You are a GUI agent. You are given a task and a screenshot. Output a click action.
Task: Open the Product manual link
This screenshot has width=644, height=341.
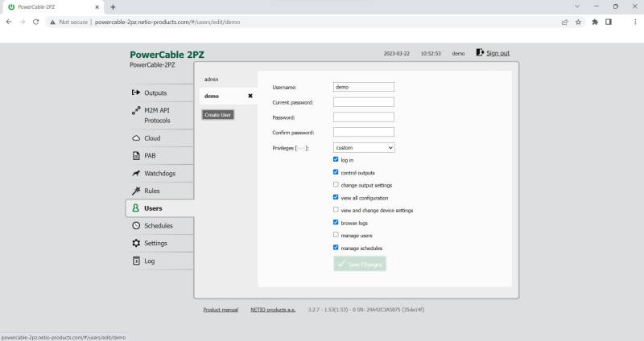pos(221,310)
